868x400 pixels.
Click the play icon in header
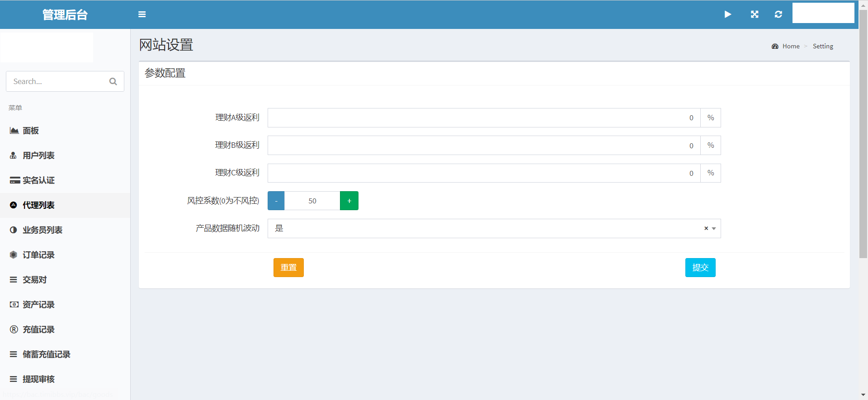pos(728,14)
